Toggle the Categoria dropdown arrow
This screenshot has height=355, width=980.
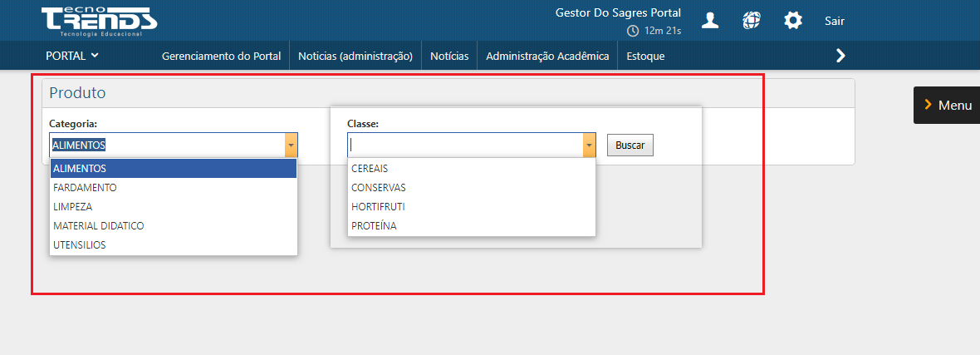[291, 145]
